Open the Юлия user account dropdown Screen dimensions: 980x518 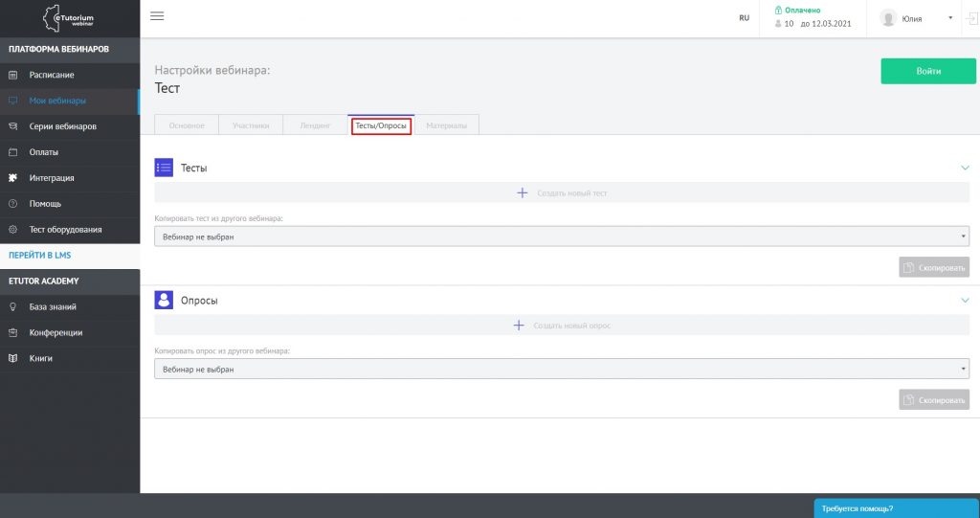[917, 18]
